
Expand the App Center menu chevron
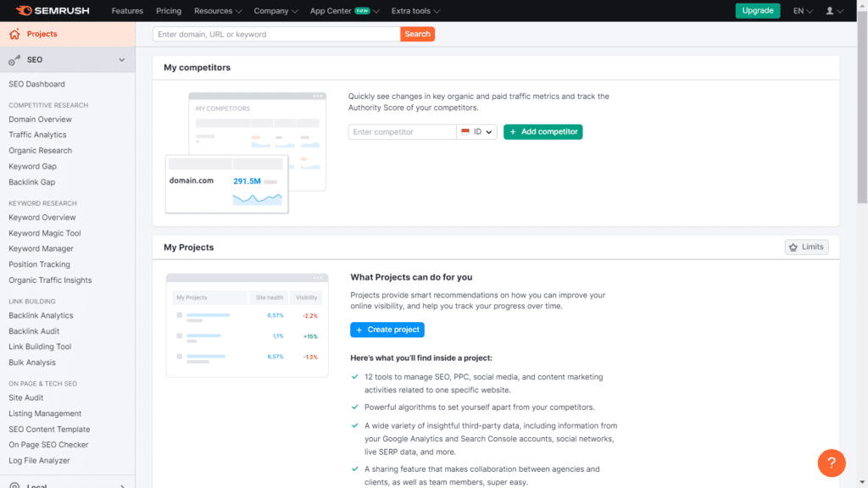378,11
